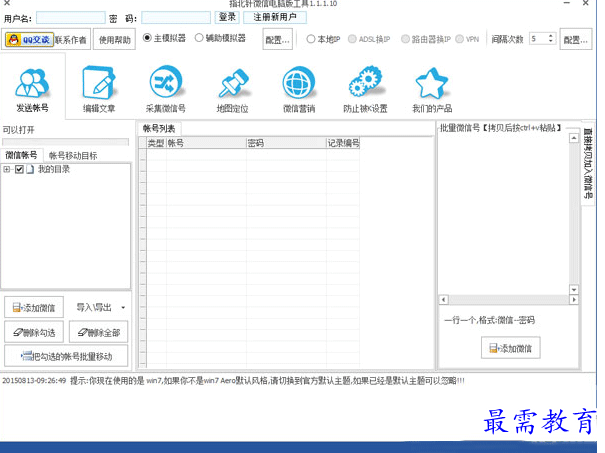
Task: Select the 路由器换IP radio option
Action: (x=405, y=39)
